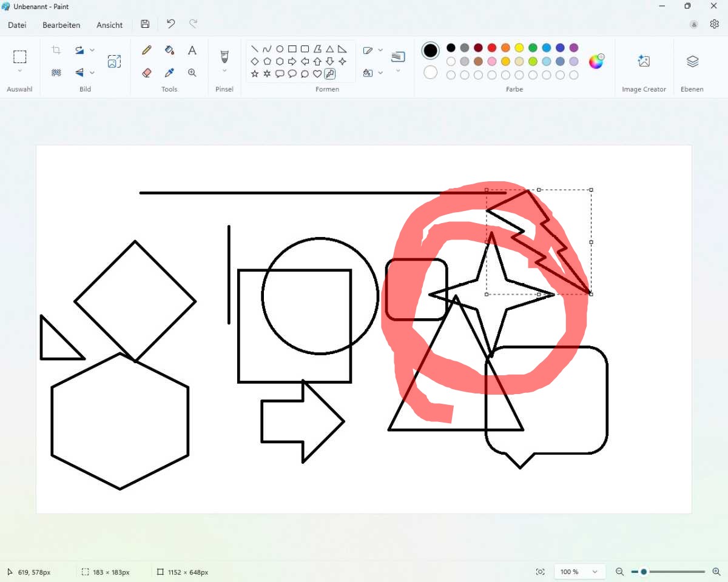Click the Remove background icon

56,73
